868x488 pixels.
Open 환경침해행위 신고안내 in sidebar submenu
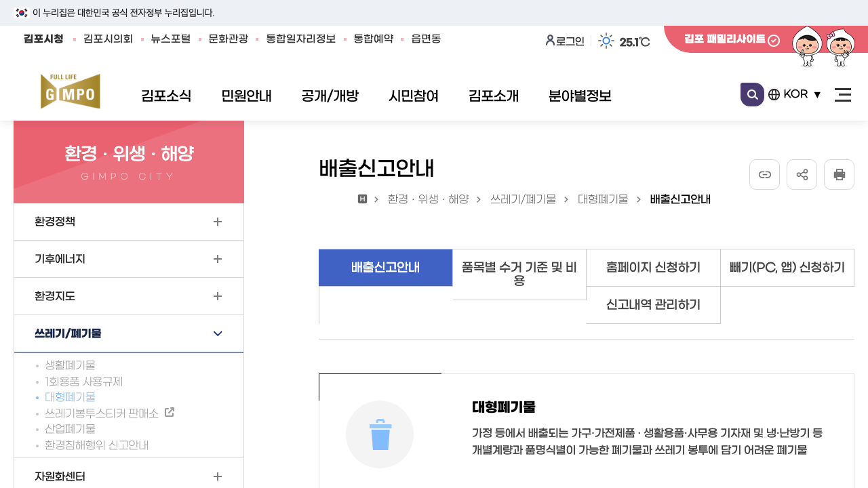click(97, 445)
